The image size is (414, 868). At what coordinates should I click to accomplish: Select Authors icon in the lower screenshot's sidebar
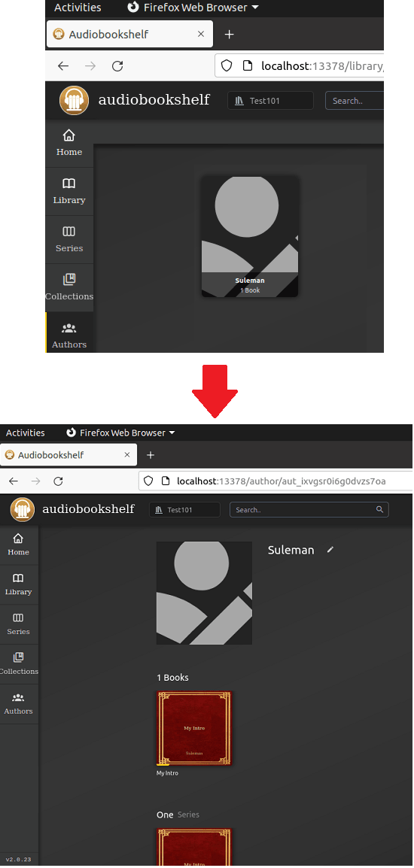click(x=18, y=698)
